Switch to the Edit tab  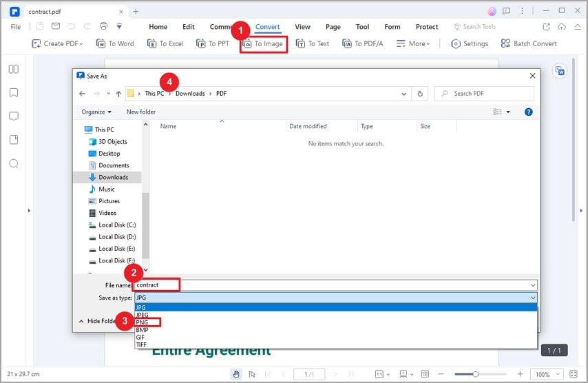[x=188, y=27]
